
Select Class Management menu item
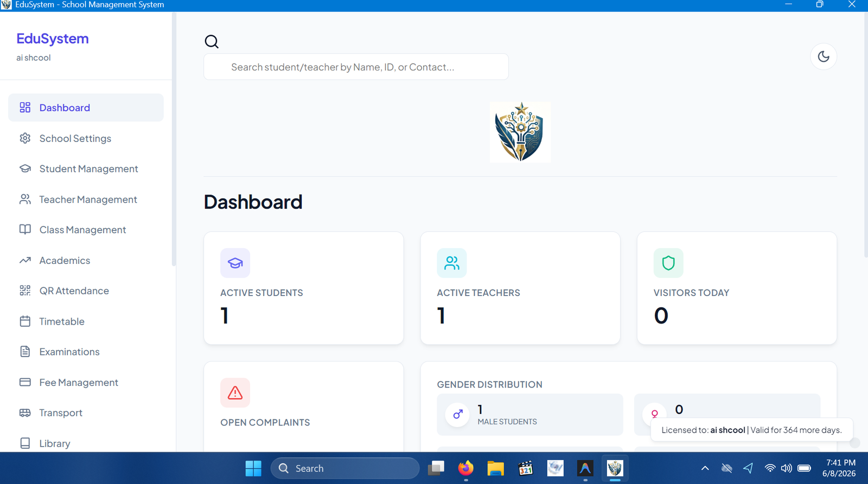click(86, 230)
